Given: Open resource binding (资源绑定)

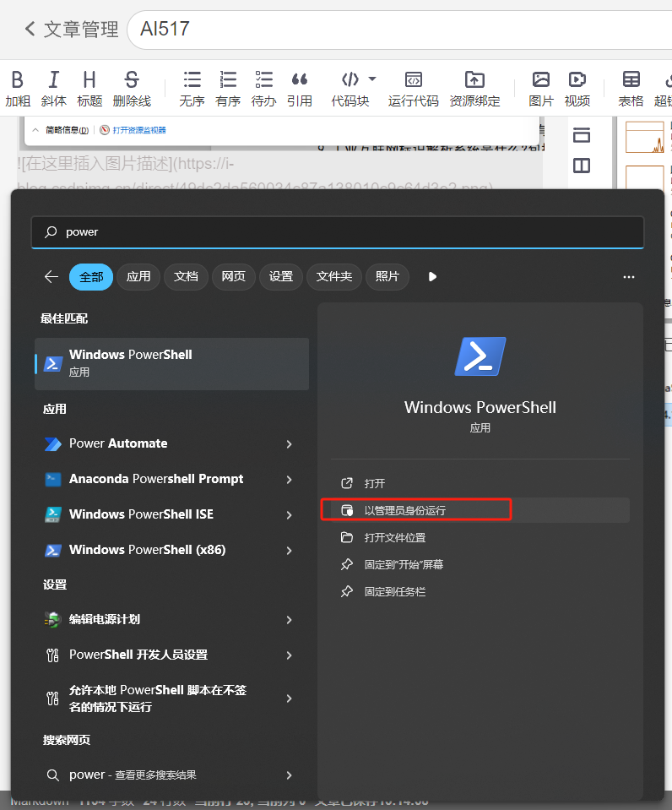Looking at the screenshot, I should coord(474,89).
